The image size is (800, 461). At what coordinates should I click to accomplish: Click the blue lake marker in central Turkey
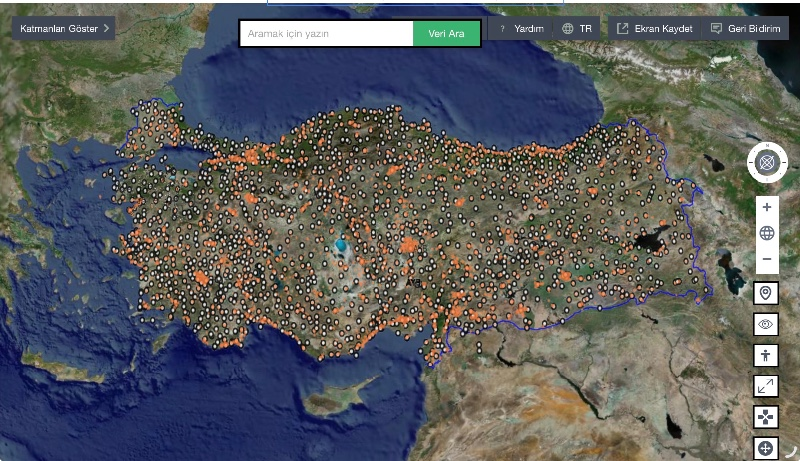point(341,246)
